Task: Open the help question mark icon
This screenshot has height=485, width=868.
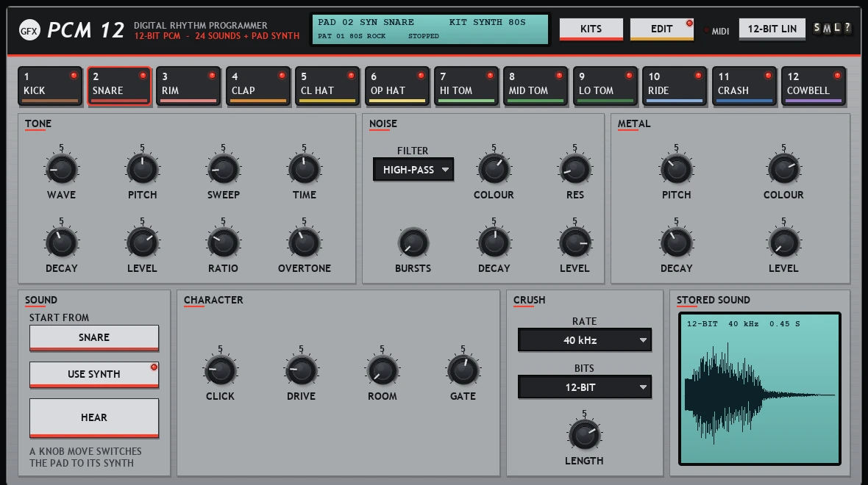Action: pyautogui.click(x=847, y=28)
